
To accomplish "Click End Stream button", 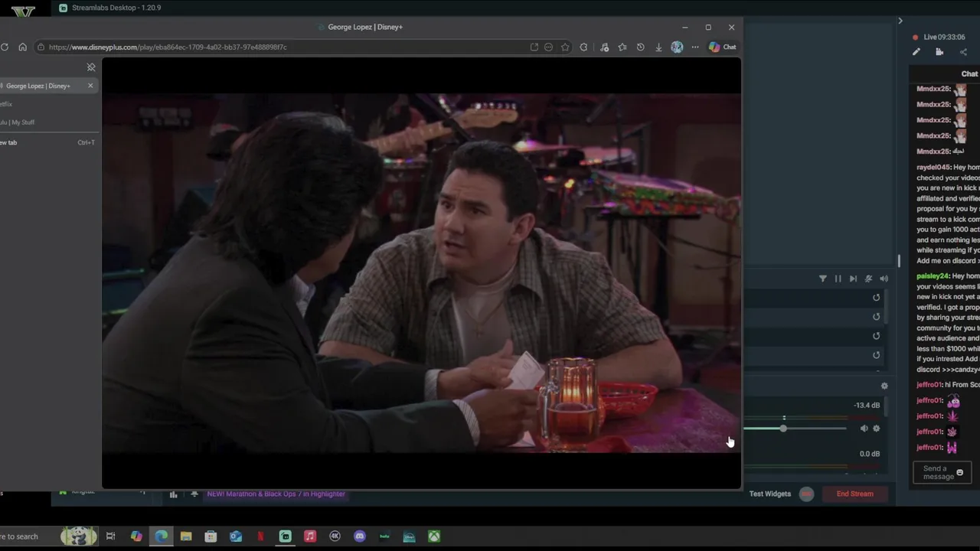I will (x=855, y=494).
